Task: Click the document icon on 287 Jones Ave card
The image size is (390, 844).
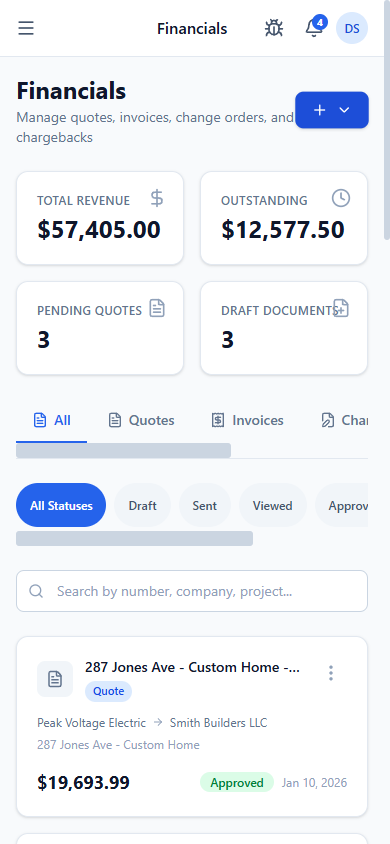Action: click(x=55, y=679)
